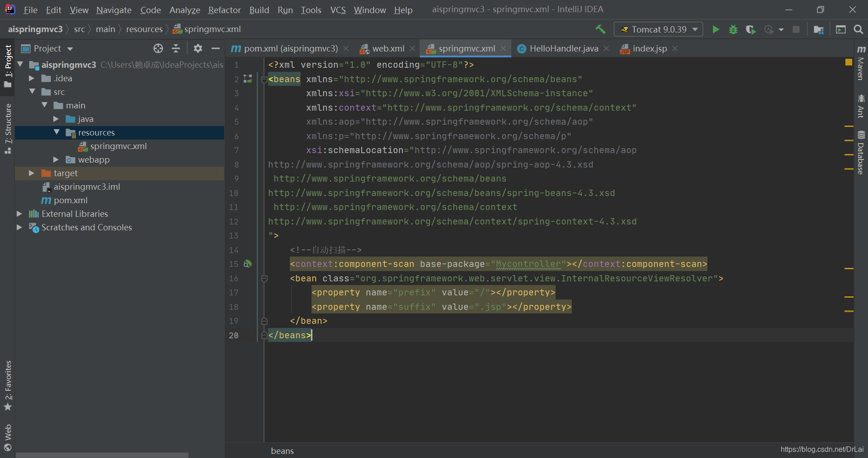
Task: Collapse all in Project panel
Action: 176,48
